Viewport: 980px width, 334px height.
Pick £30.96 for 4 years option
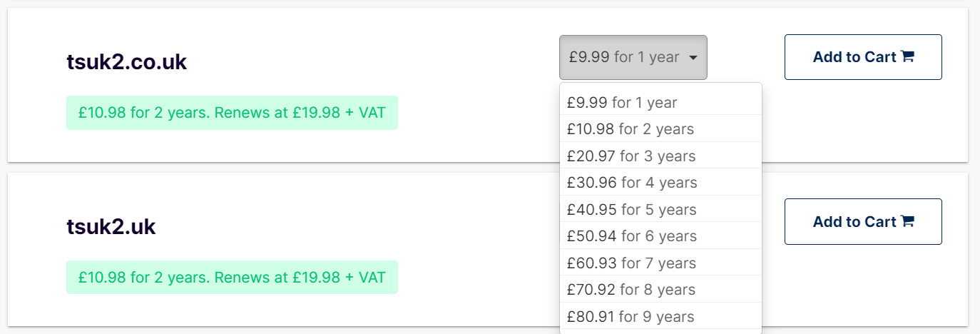click(660, 183)
